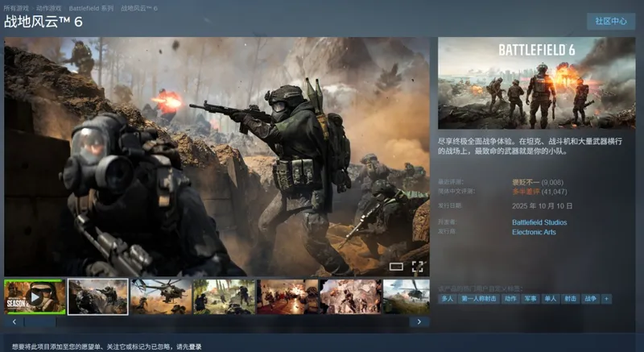644x352 pixels.
Task: Select the helicopter screenshot thumbnail
Action: 161,296
